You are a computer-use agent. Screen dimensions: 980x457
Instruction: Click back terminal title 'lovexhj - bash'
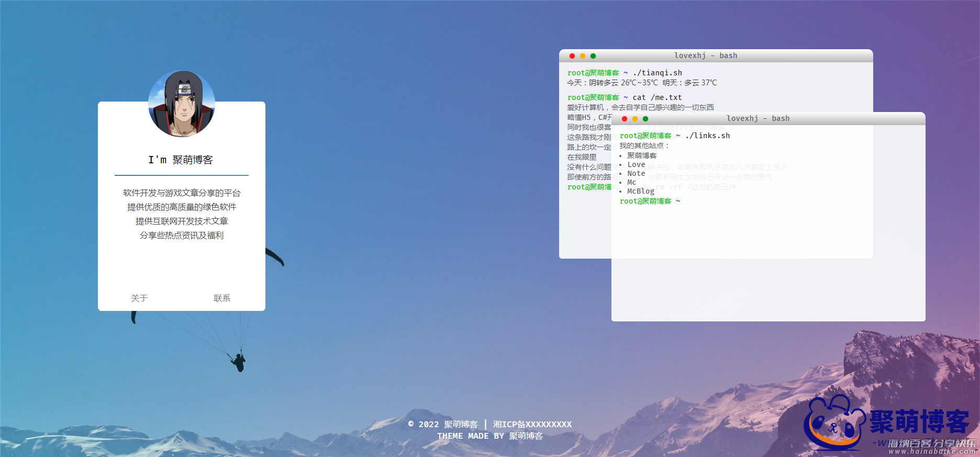tap(706, 55)
